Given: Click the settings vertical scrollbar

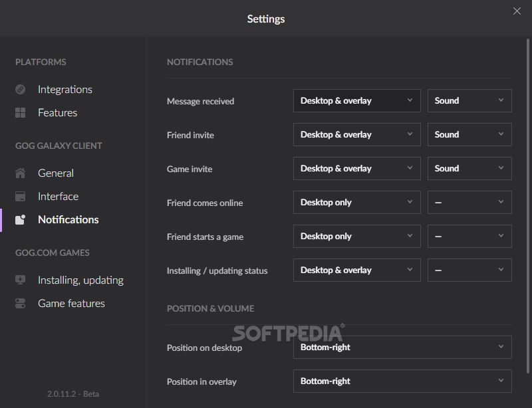Looking at the screenshot, I should point(527,206).
